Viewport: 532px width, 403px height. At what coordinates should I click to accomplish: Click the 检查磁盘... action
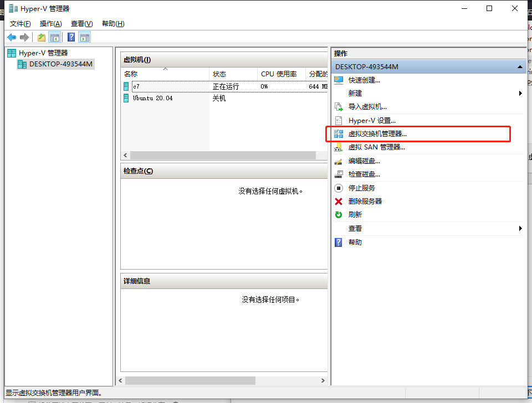tap(364, 174)
